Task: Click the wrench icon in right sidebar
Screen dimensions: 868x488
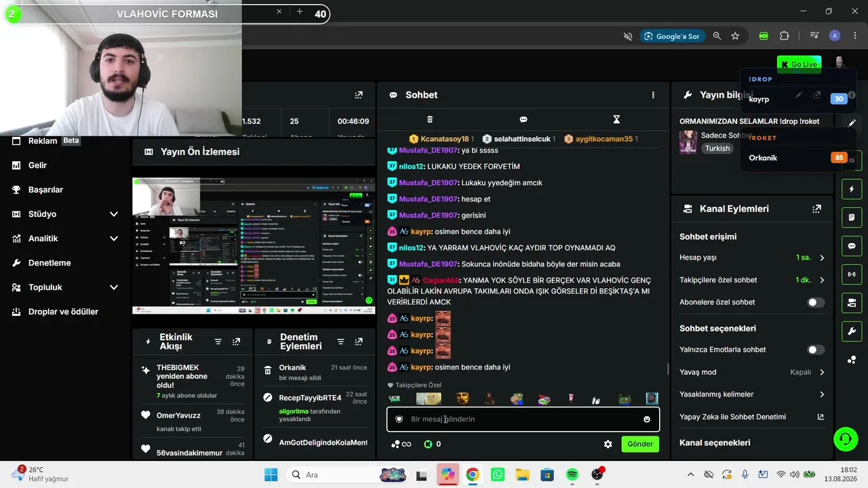Action: [x=852, y=331]
